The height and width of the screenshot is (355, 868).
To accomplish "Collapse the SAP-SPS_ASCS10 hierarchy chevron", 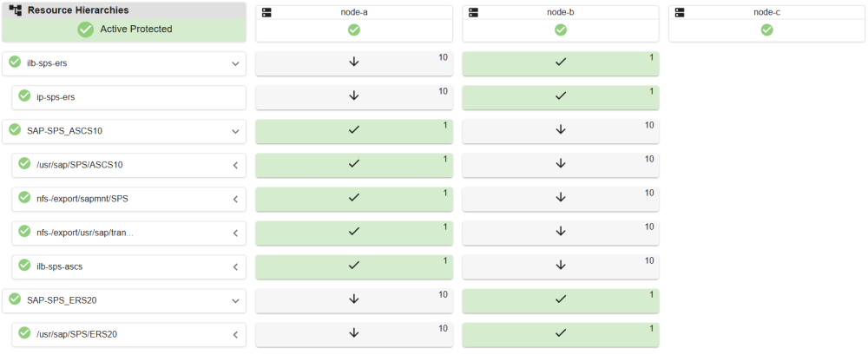I will pos(234,131).
